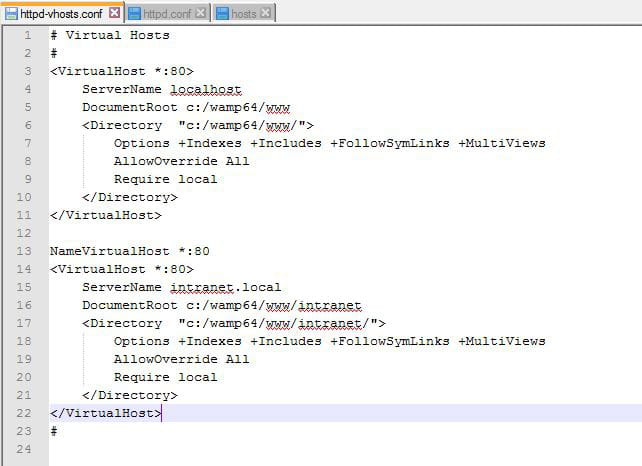Click 'ServerName localhost' text
This screenshot has width=642, height=466.
(162, 89)
